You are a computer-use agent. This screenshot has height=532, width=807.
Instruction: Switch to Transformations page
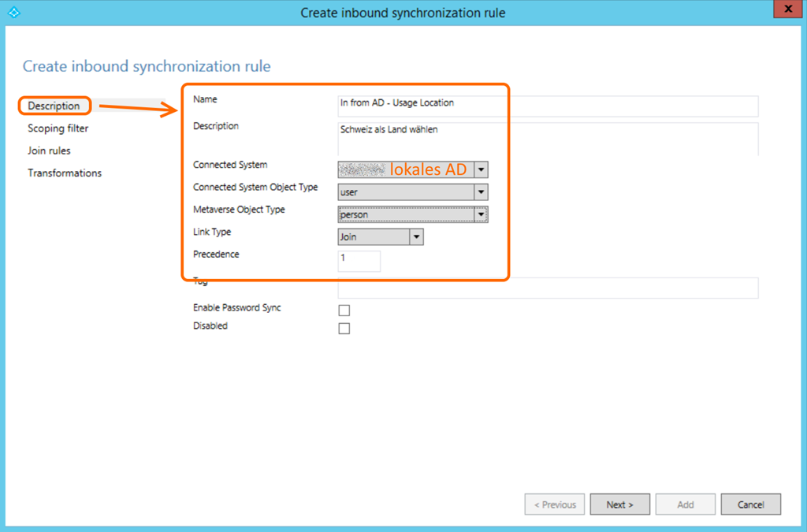(x=65, y=173)
